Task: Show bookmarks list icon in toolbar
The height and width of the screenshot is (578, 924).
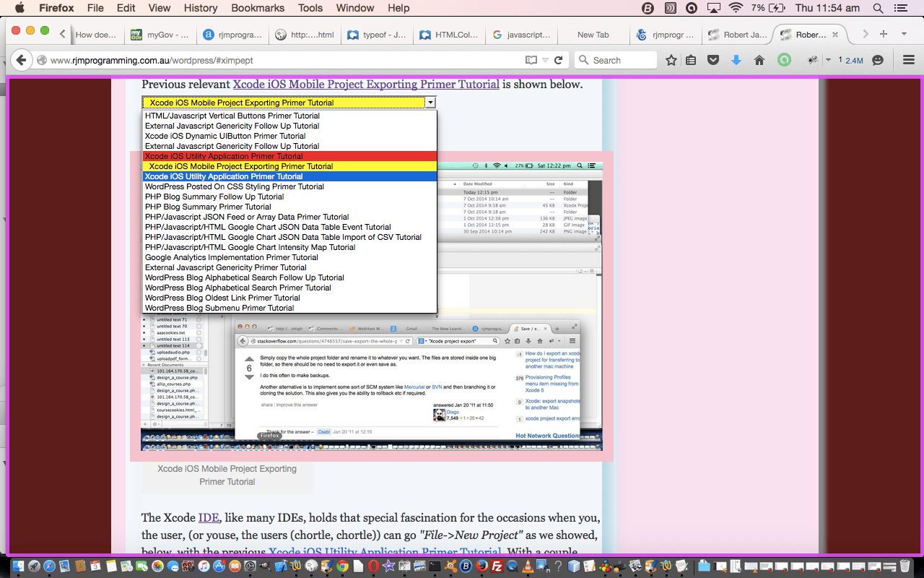Action: [691, 60]
